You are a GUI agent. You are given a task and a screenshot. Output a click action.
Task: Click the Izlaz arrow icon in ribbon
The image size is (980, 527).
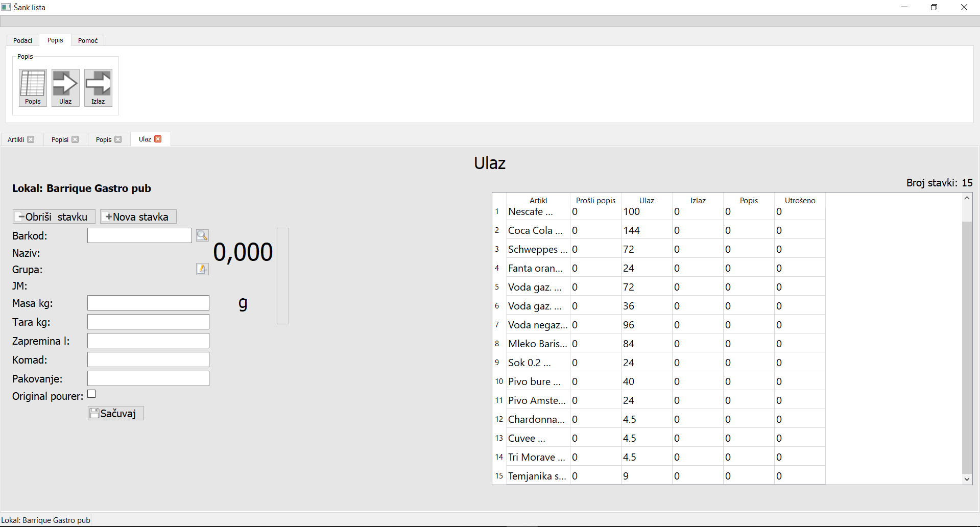tap(98, 87)
